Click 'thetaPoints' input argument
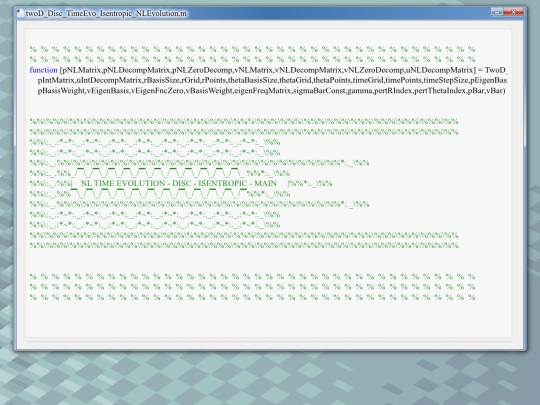 (x=332, y=80)
